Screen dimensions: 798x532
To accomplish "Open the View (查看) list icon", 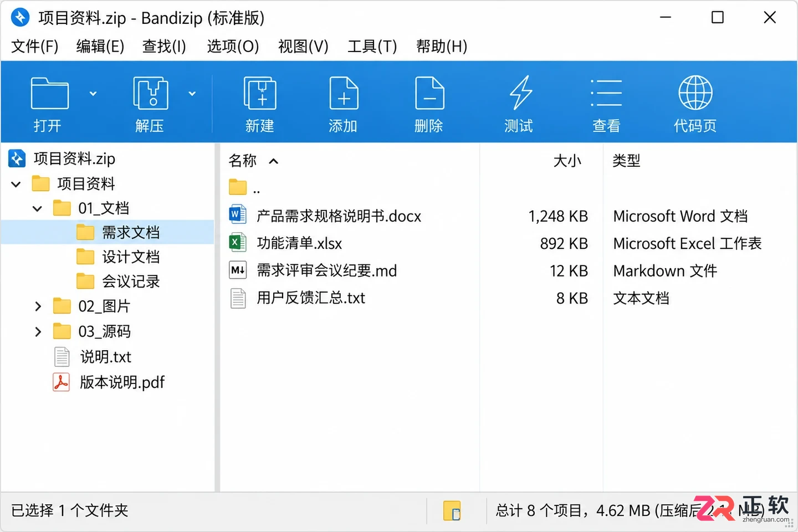I will point(606,93).
